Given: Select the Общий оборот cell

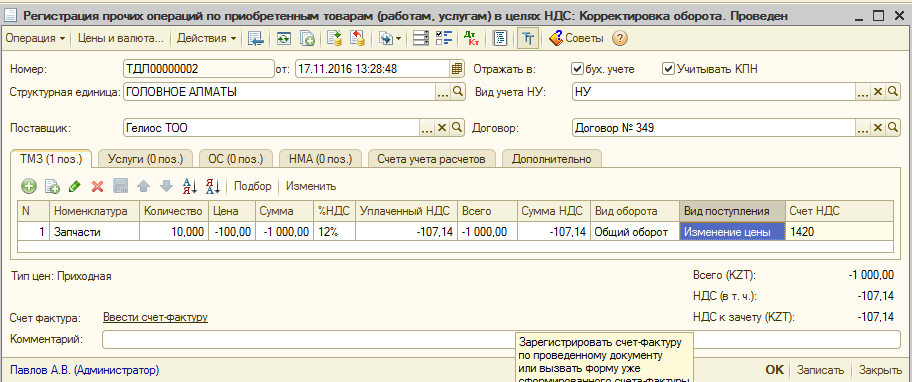Looking at the screenshot, I should pyautogui.click(x=635, y=232).
